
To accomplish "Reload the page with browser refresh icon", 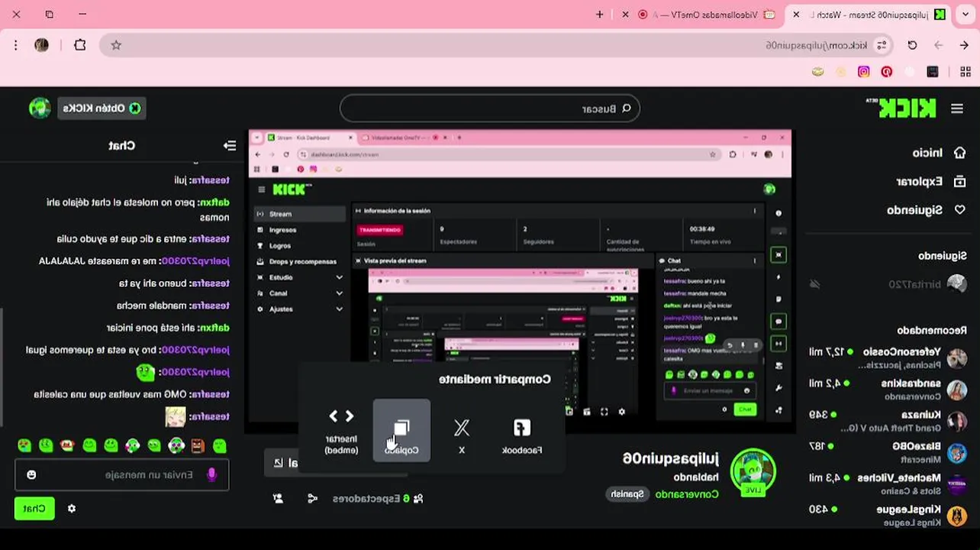I will (912, 46).
